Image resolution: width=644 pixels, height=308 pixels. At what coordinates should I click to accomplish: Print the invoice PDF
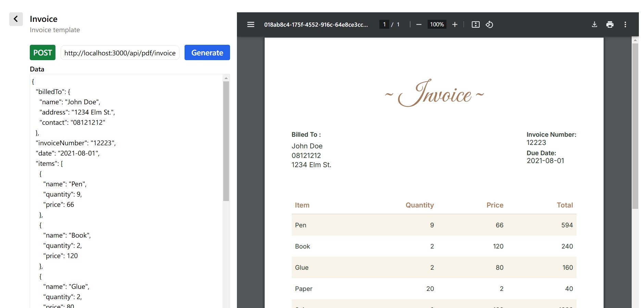[610, 25]
